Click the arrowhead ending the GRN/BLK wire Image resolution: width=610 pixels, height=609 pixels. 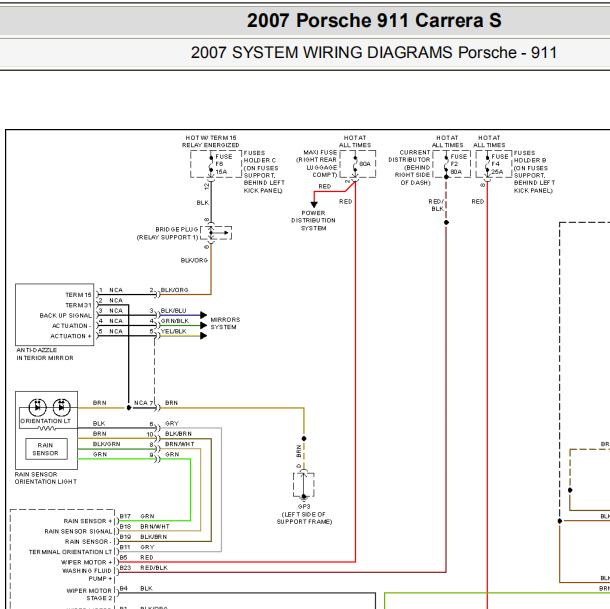click(x=203, y=325)
